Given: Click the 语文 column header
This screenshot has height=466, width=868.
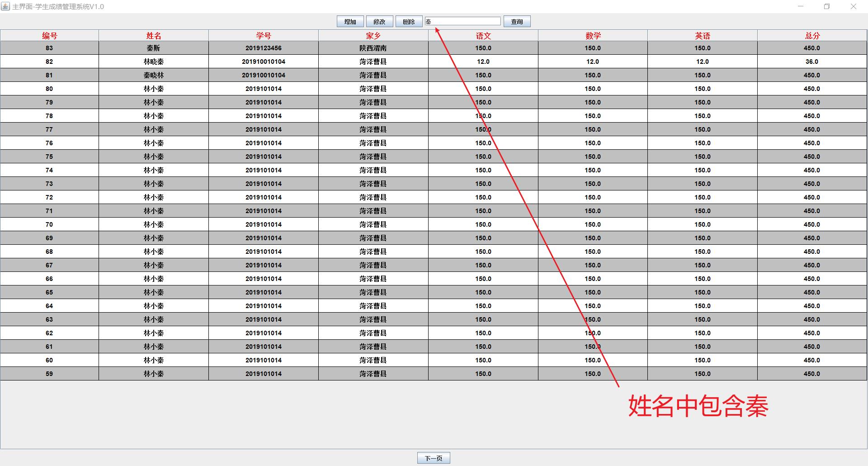Looking at the screenshot, I should (x=483, y=36).
